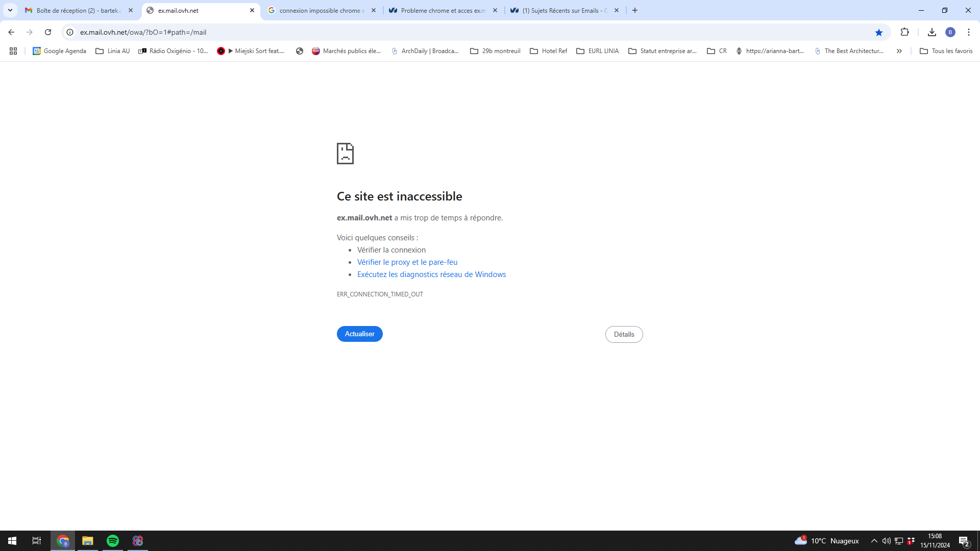Switch to connexion impossible chrome tab
The image size is (980, 551).
[x=322, y=10]
